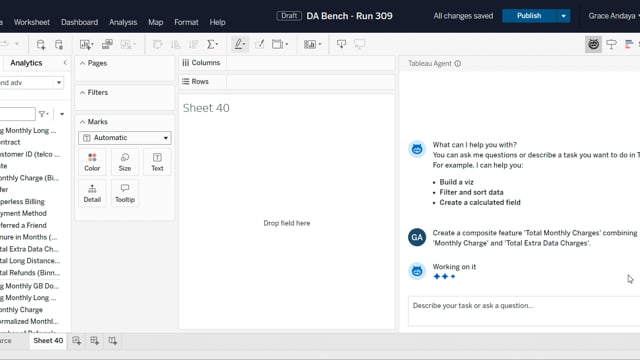The image size is (640, 360).
Task: Open the Format menu
Action: click(x=186, y=22)
